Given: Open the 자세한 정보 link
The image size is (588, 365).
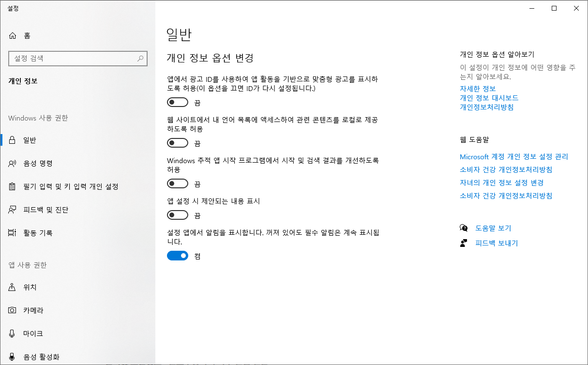Looking at the screenshot, I should [477, 89].
